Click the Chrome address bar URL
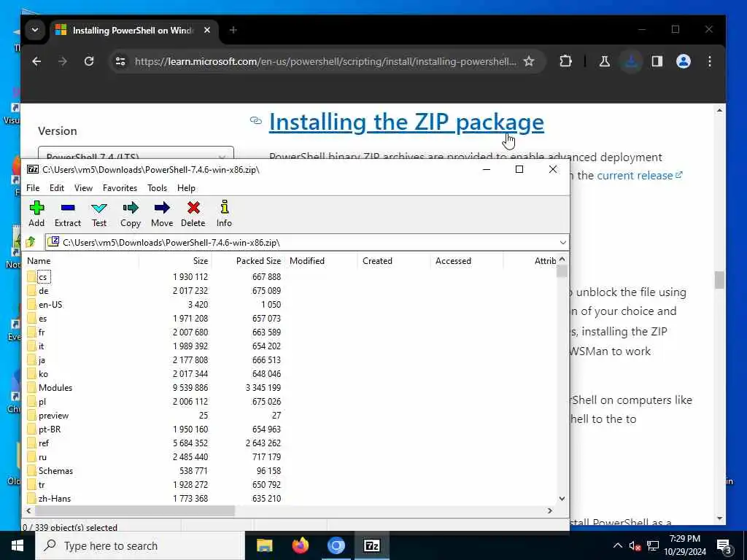 (325, 61)
